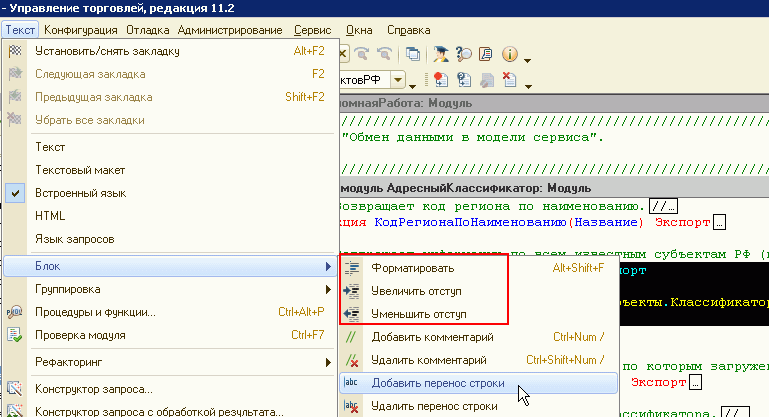
Task: Click the Предыдущая закладка flag icon
Action: coord(15,97)
